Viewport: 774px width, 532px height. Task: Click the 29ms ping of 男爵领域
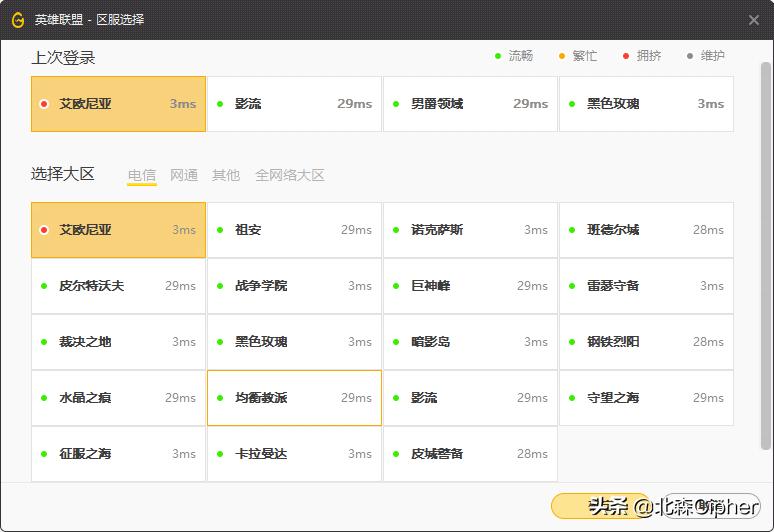(531, 104)
